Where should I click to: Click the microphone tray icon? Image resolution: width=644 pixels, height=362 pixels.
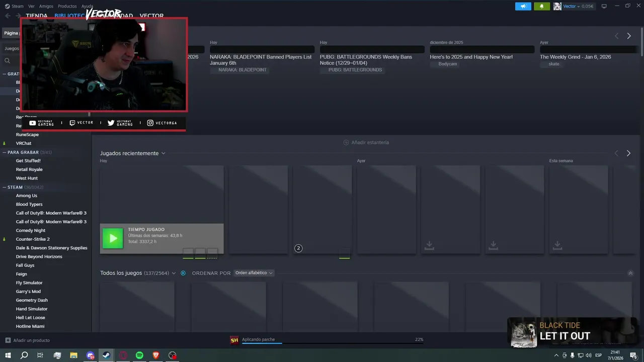tap(572, 355)
